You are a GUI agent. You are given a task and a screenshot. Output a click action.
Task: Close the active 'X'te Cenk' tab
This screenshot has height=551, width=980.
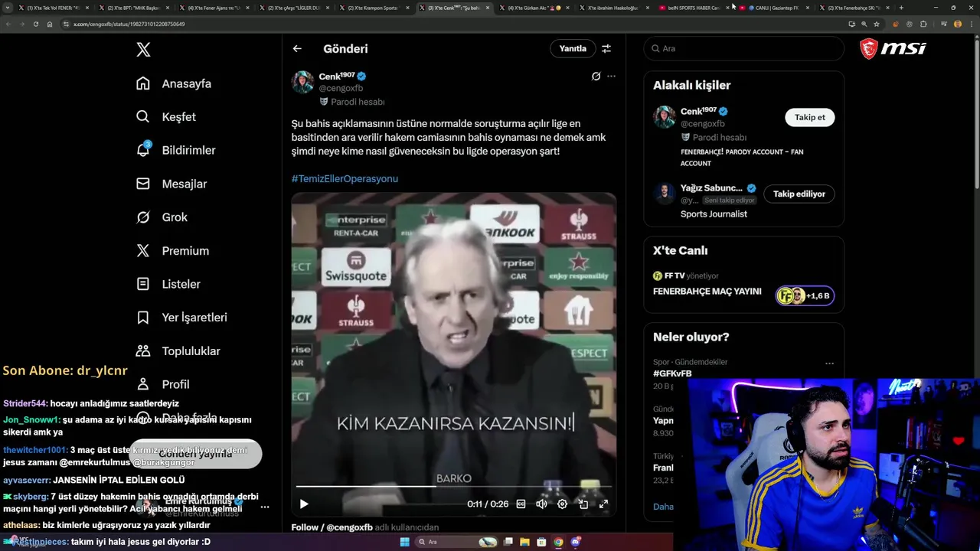488,8
